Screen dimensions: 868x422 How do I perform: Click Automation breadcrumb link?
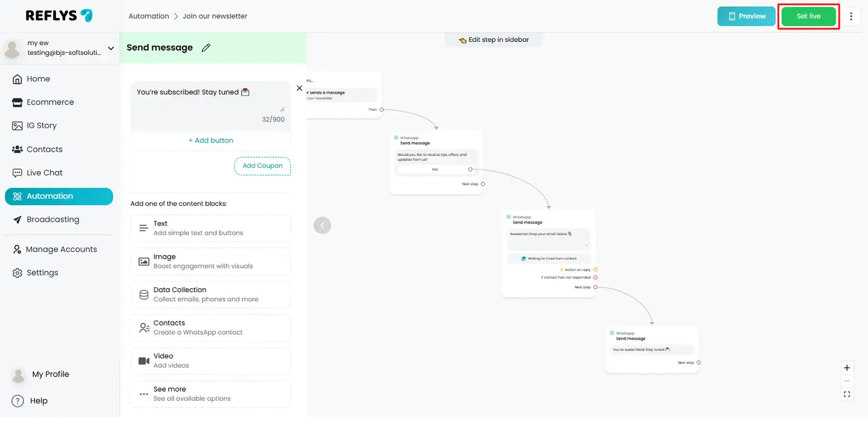[149, 16]
